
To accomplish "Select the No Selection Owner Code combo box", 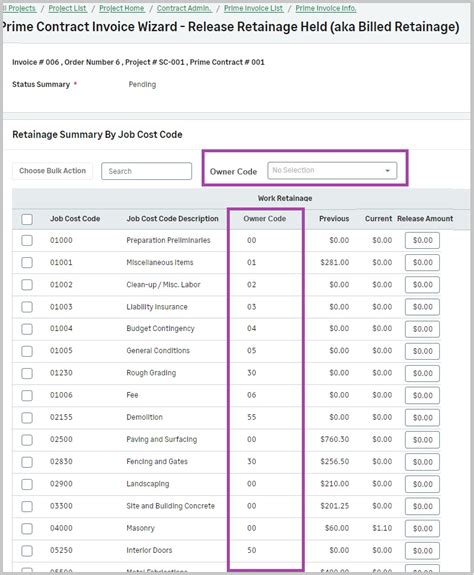I will pos(332,171).
